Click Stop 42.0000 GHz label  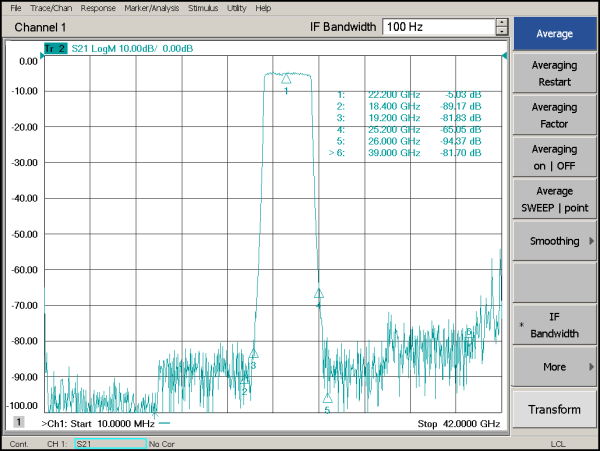[x=459, y=424]
